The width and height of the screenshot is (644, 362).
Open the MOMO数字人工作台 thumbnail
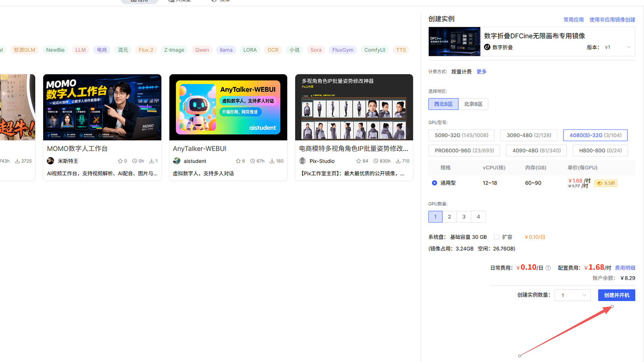tap(102, 107)
